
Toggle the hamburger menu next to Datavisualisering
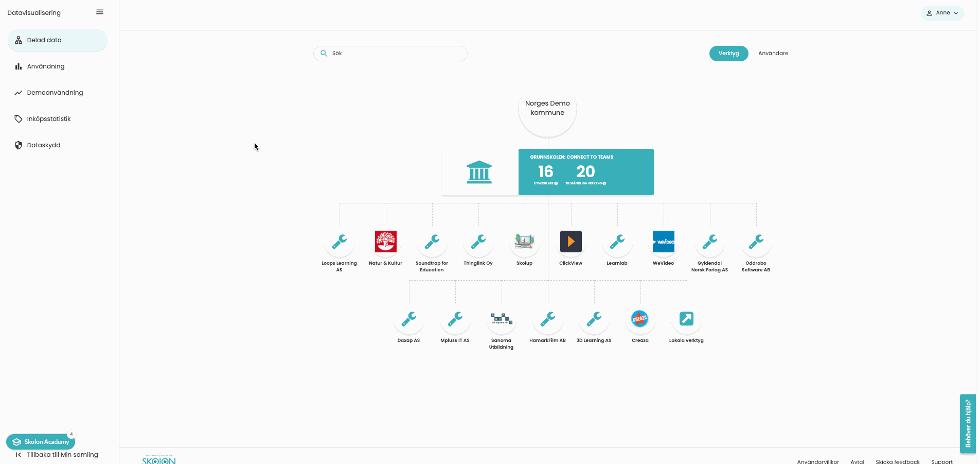(100, 12)
